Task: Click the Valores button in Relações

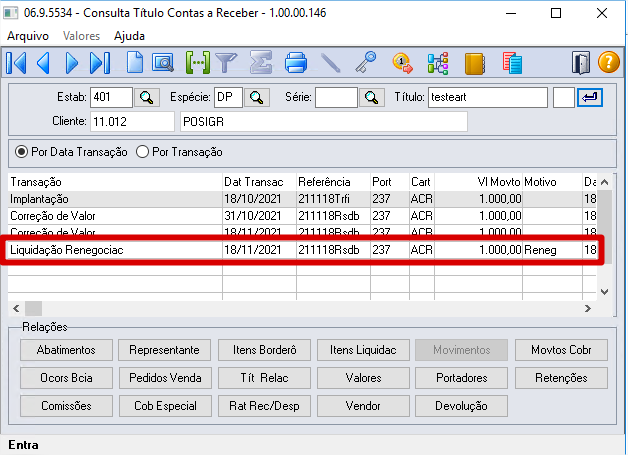Action: click(363, 378)
